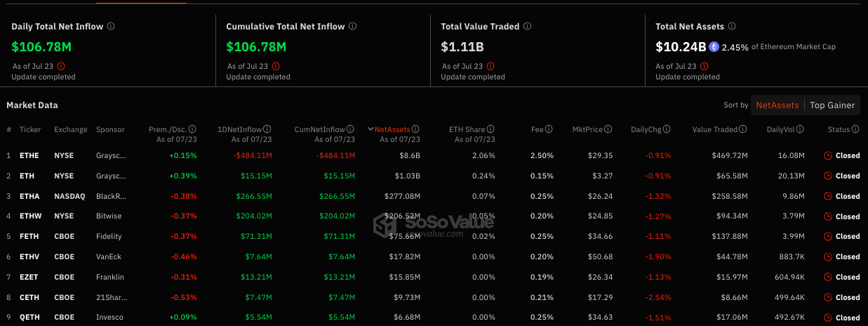The width and height of the screenshot is (868, 326).
Task: Click info icon on CumNetInflow column header
Action: pos(351,129)
